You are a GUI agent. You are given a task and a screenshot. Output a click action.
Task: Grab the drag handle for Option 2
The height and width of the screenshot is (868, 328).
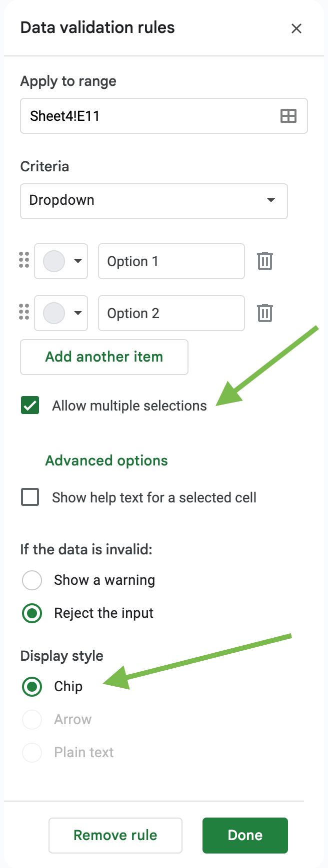coord(24,312)
